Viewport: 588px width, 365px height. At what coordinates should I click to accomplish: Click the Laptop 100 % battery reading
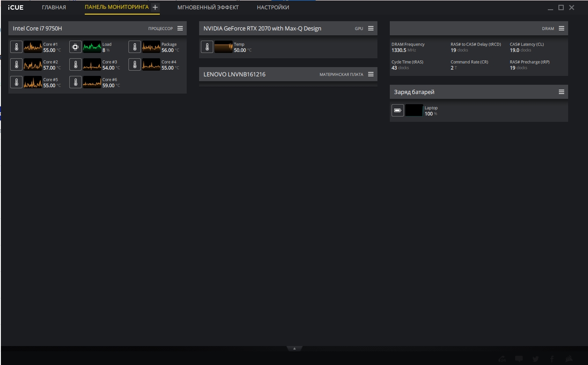[431, 114]
